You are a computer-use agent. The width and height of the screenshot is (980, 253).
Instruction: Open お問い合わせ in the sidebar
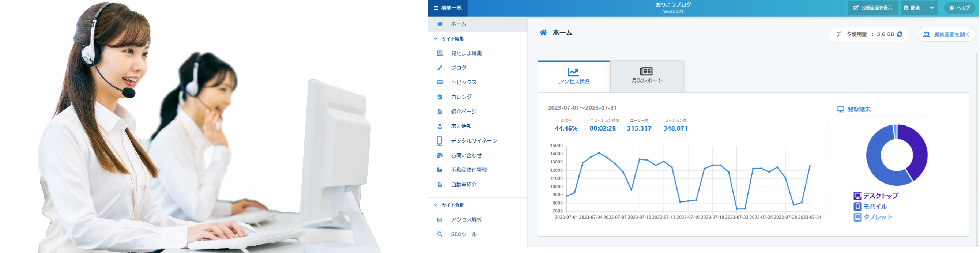pos(466,155)
